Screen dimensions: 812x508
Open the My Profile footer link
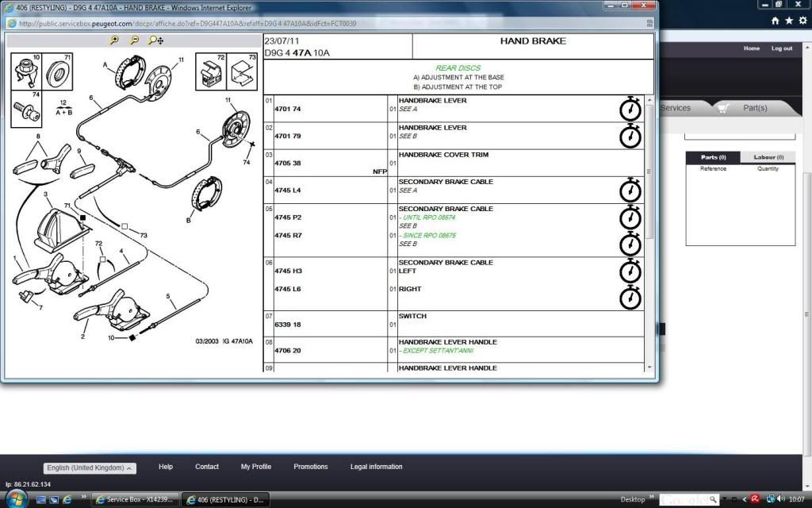[256, 467]
